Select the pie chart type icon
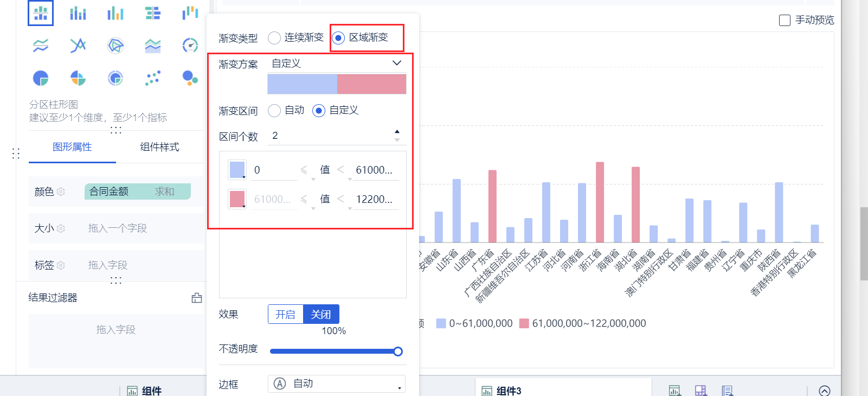Viewport: 868px width, 396px height. pyautogui.click(x=41, y=78)
